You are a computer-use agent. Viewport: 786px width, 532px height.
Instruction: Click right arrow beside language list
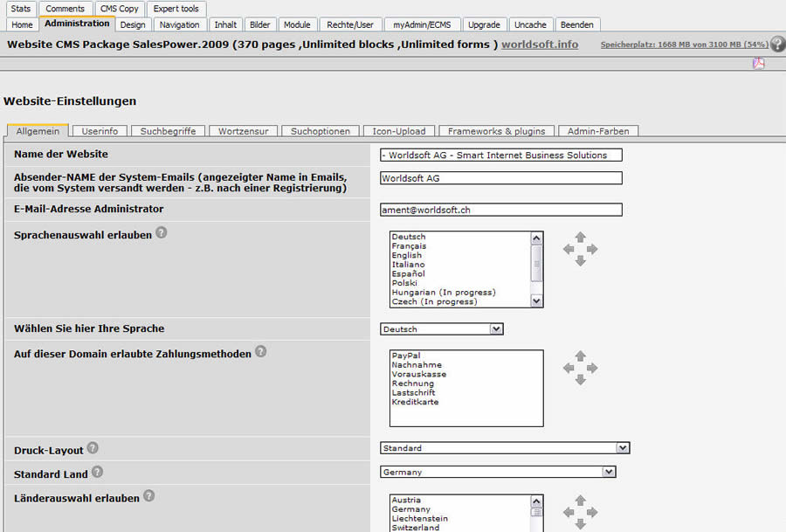coord(592,249)
